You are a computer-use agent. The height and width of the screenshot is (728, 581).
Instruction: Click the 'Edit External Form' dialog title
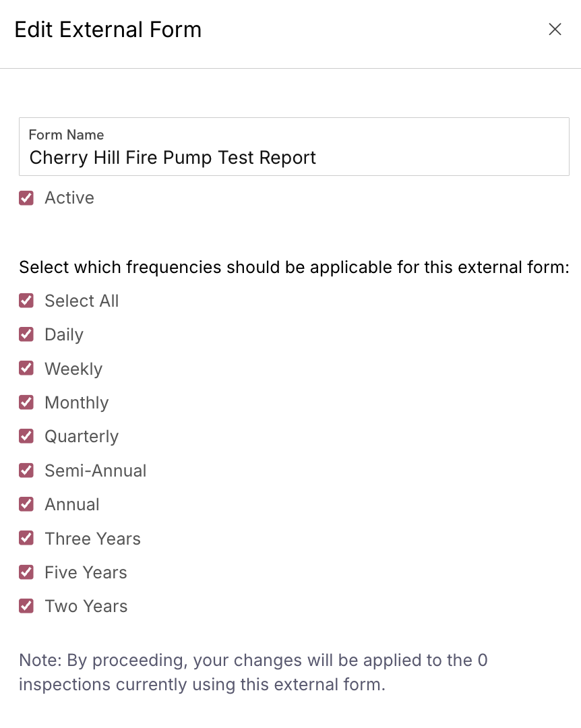pyautogui.click(x=108, y=30)
